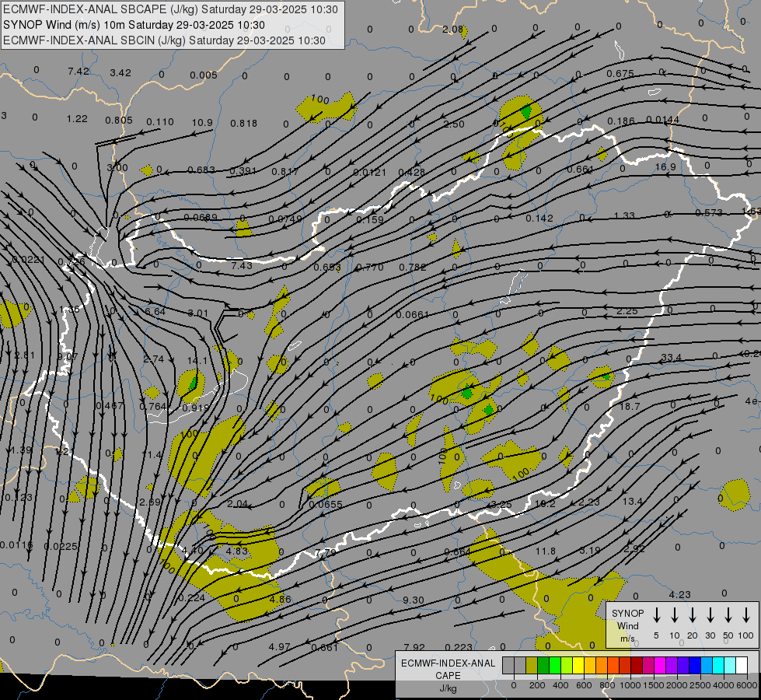Click the 0.005 value on the map
This screenshot has width=761, height=700.
pyautogui.click(x=204, y=75)
